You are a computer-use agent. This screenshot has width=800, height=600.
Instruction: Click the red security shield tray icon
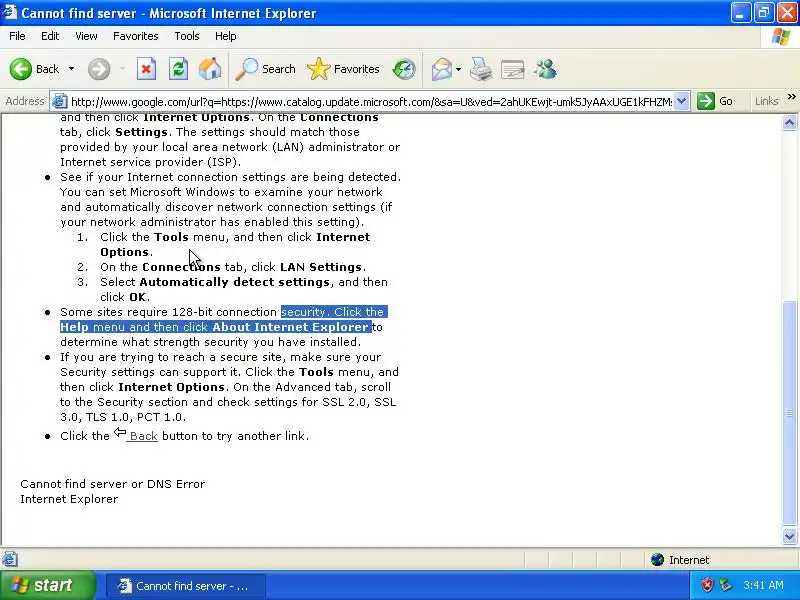707,585
